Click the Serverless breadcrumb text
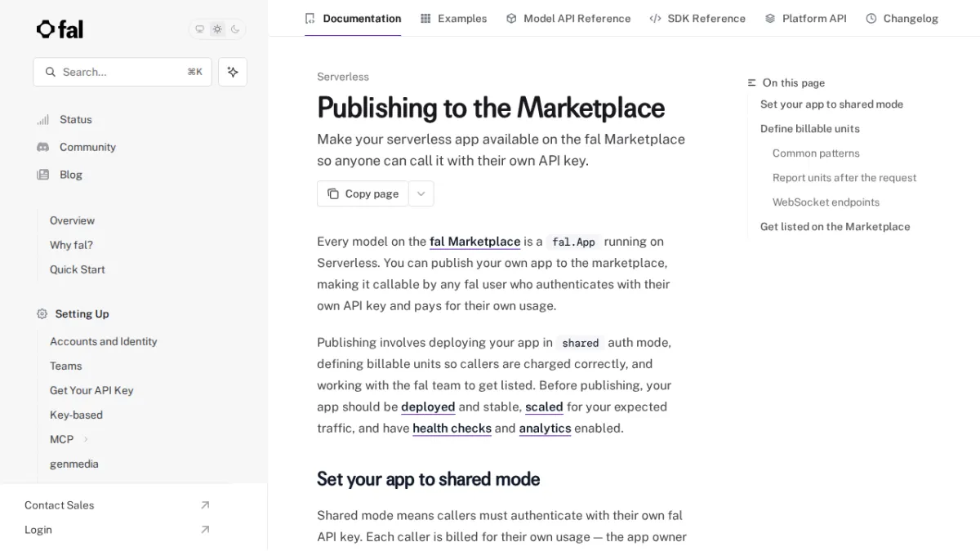 (343, 77)
